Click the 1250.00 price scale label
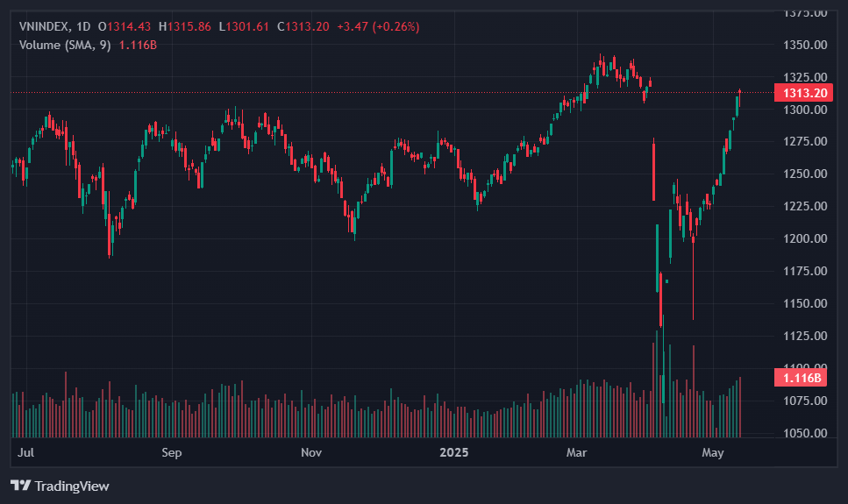The width and height of the screenshot is (848, 504). coord(805,174)
